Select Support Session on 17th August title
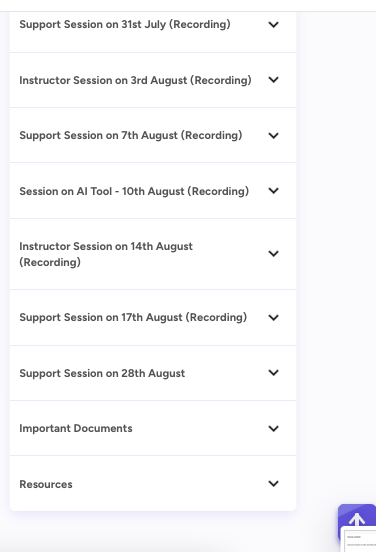Screen dimensions: 376x552 coord(133,318)
